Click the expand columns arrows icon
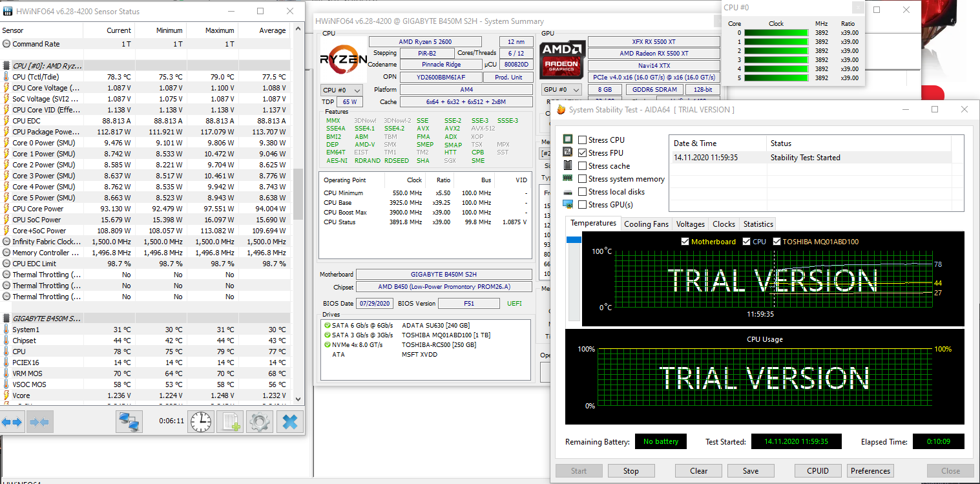This screenshot has width=980, height=484. point(12,422)
